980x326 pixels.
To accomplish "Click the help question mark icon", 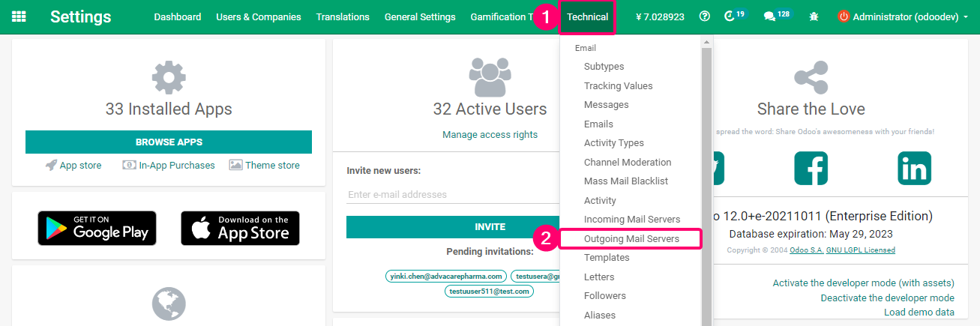I will pos(704,16).
